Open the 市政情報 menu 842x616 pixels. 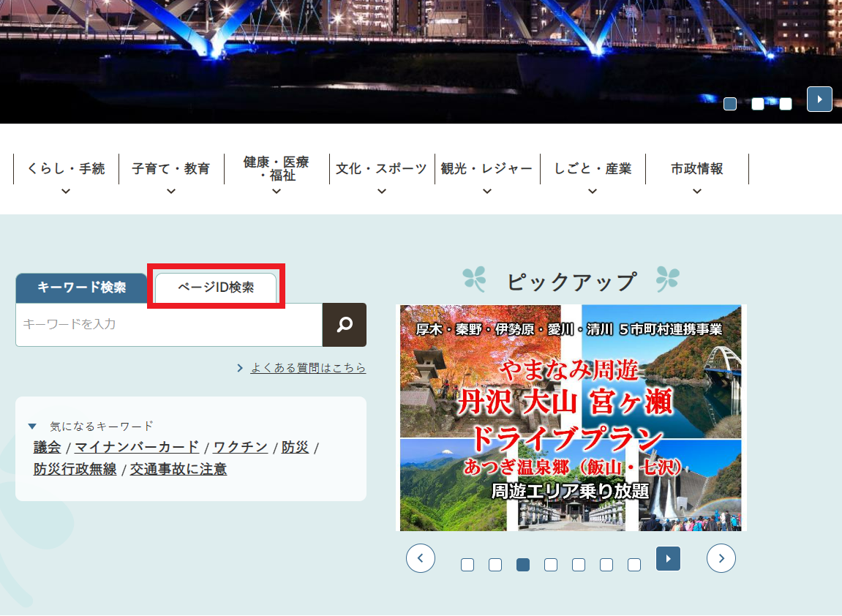pyautogui.click(x=697, y=174)
